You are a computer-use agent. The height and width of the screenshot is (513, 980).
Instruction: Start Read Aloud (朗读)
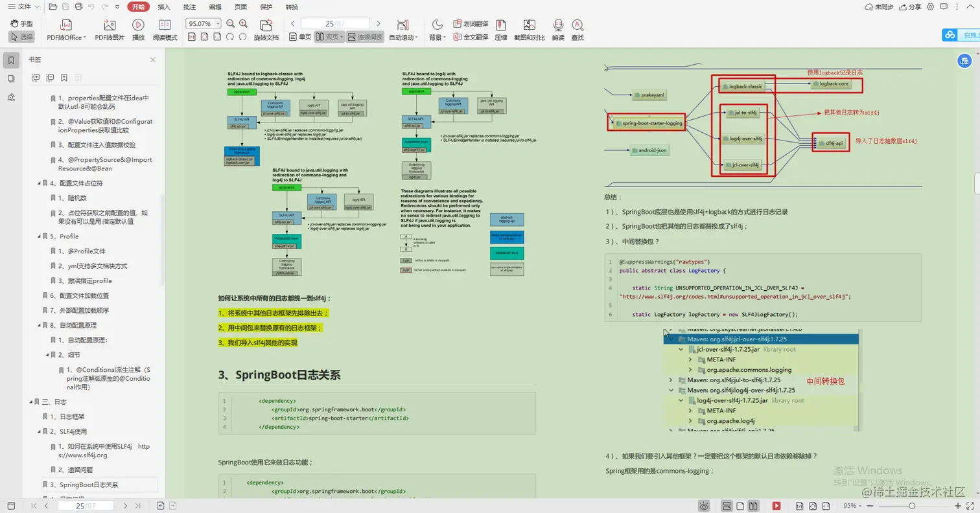tap(558, 30)
